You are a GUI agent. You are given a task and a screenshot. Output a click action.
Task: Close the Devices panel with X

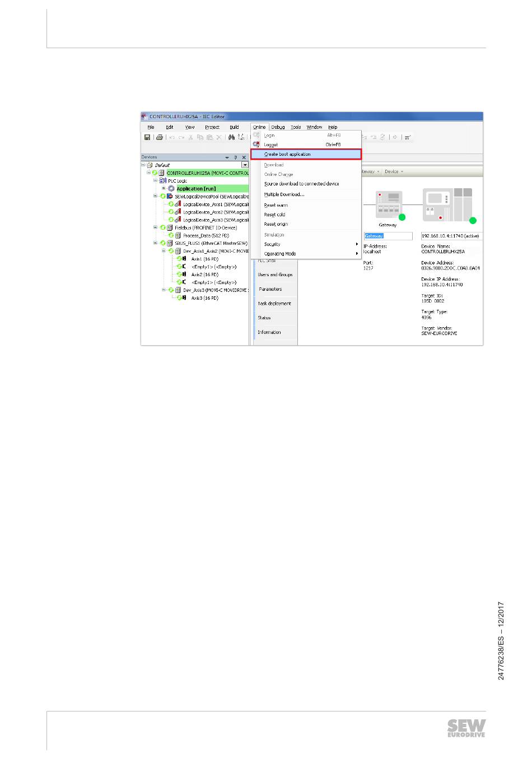(x=244, y=157)
